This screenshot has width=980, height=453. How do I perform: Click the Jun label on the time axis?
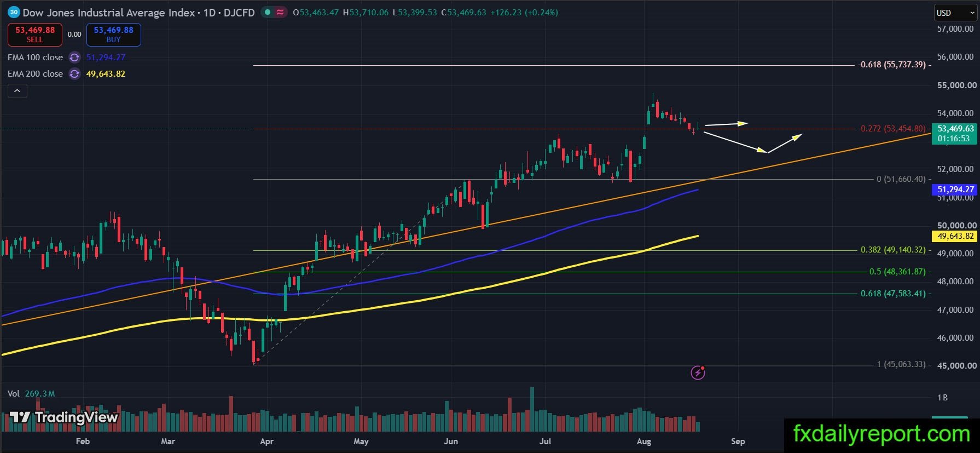pyautogui.click(x=451, y=441)
